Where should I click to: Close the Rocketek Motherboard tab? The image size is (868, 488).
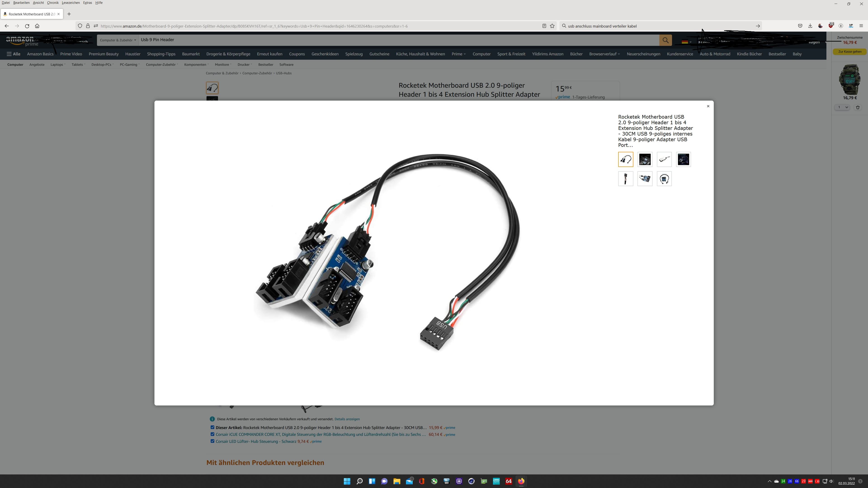click(58, 14)
